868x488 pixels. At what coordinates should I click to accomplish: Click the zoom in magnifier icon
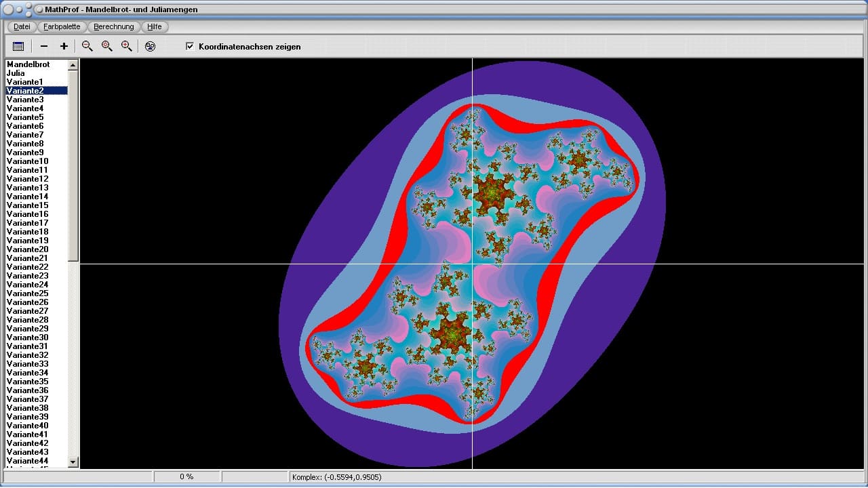click(x=126, y=46)
